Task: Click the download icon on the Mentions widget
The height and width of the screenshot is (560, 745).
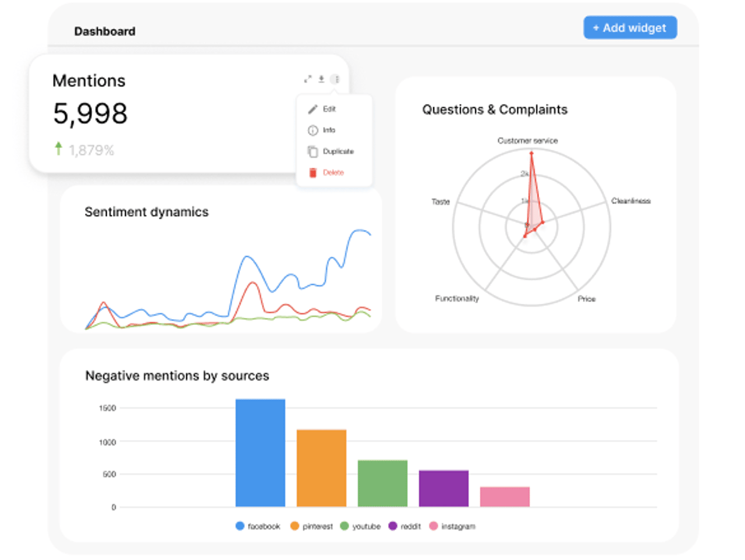Action: [320, 78]
